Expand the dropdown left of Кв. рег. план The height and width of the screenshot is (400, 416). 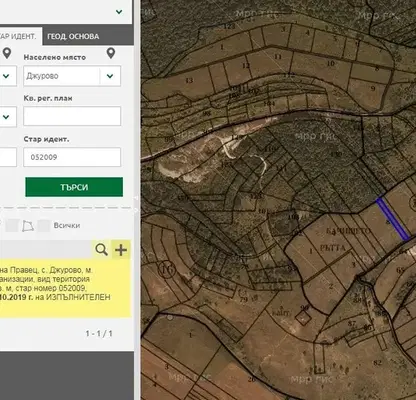click(x=6, y=117)
